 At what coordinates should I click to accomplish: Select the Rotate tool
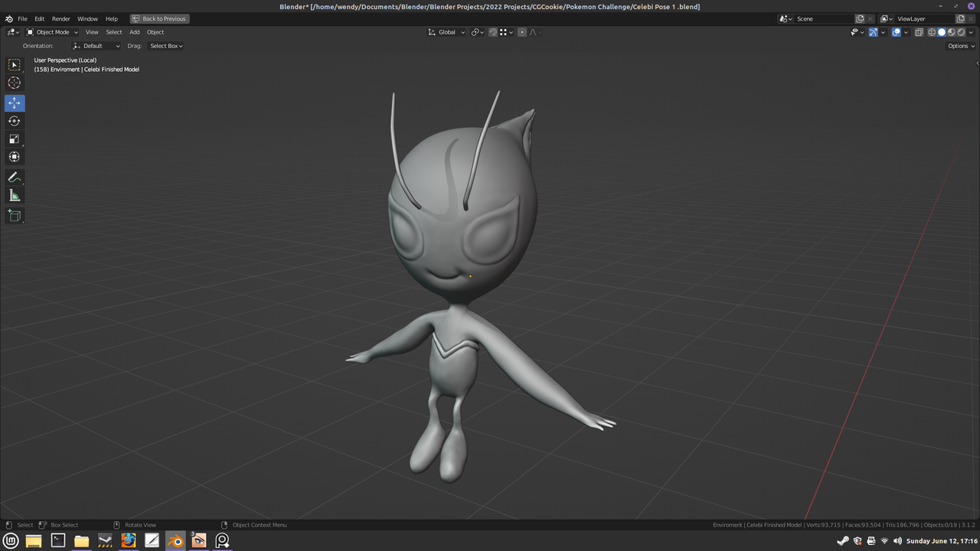pos(15,120)
